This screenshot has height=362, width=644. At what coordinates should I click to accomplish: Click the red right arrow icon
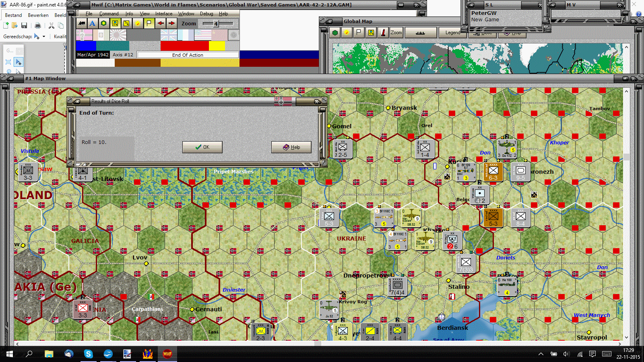[x=171, y=23]
